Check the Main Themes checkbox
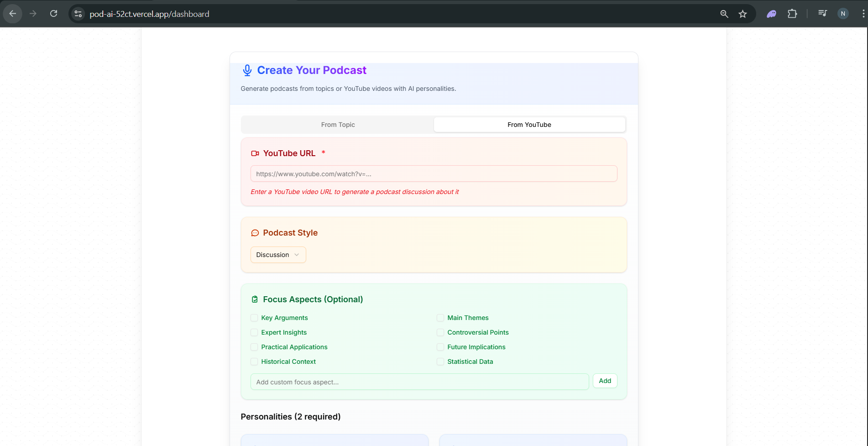Viewport: 868px width, 446px height. click(440, 318)
